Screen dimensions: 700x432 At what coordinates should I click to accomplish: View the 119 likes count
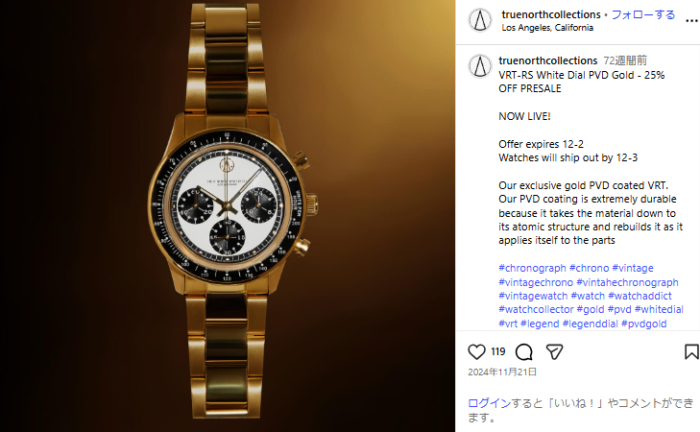click(x=498, y=352)
